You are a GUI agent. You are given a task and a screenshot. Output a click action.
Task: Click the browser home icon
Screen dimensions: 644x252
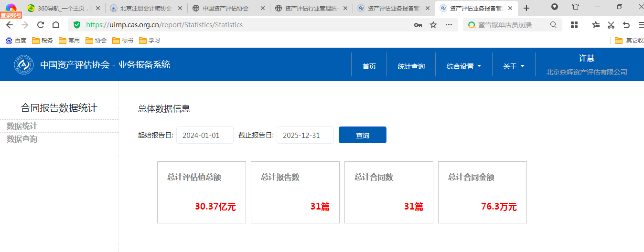(x=56, y=25)
